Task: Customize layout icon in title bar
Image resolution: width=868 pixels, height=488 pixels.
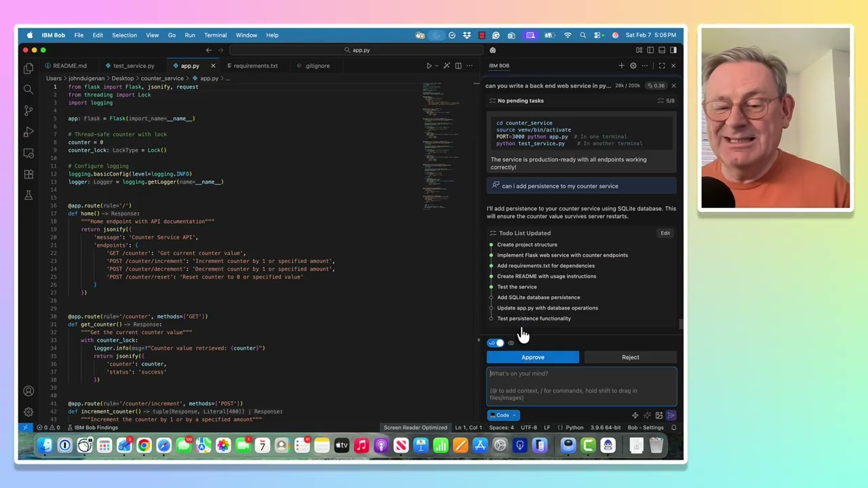Action: click(639, 50)
